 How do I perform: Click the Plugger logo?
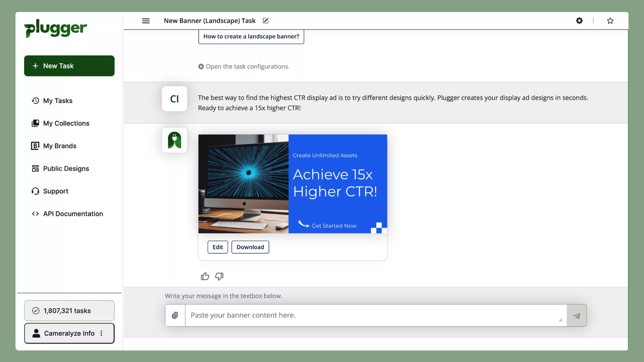[56, 28]
